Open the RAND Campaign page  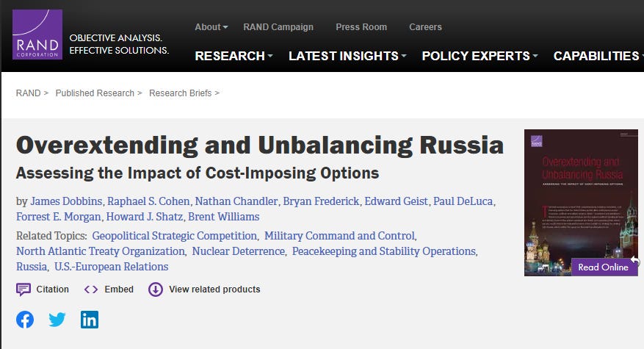pyautogui.click(x=278, y=27)
